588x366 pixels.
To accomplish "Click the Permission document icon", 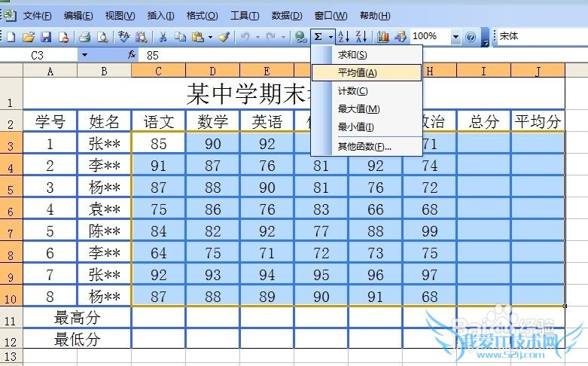I will coord(63,37).
